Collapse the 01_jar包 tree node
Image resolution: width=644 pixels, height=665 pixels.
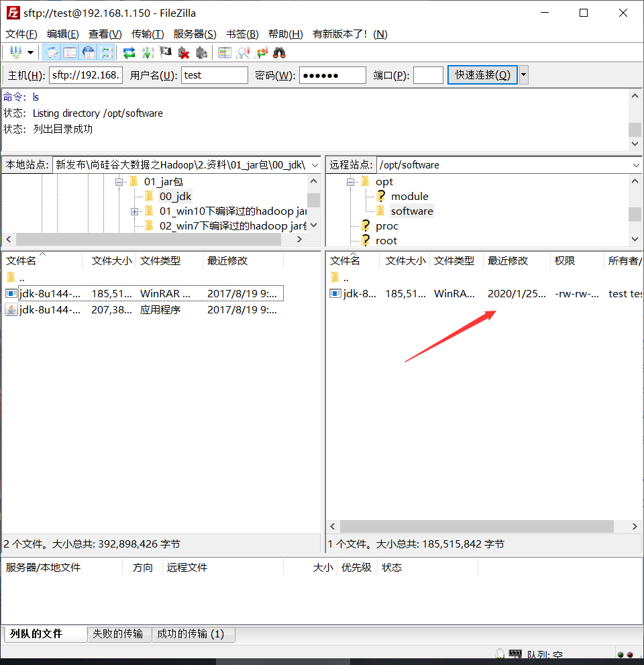click(x=119, y=182)
